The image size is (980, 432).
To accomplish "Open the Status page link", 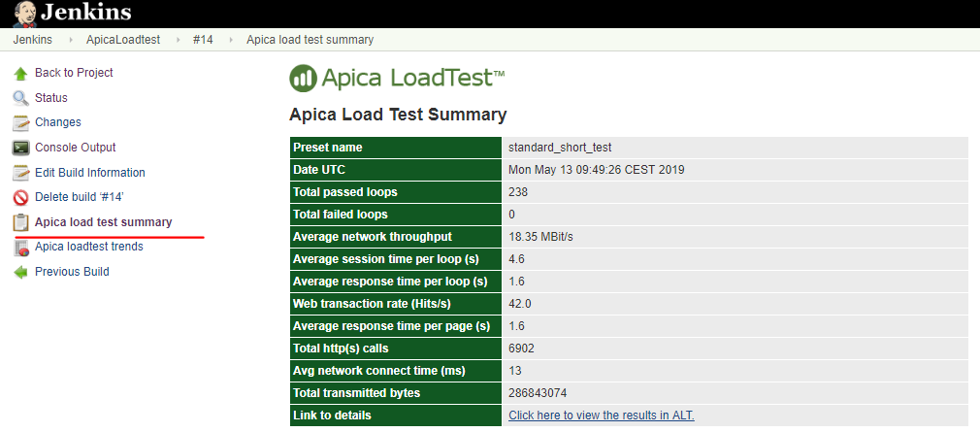I will point(51,98).
